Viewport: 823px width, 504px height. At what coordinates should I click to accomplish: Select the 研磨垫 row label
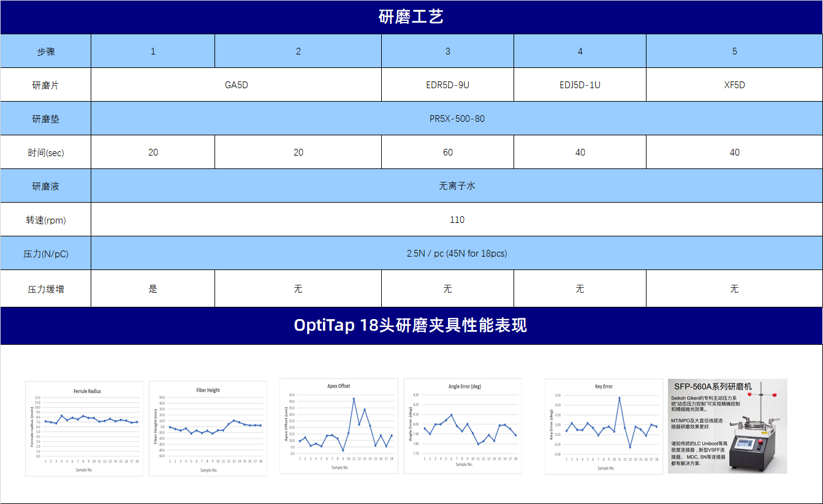click(46, 119)
